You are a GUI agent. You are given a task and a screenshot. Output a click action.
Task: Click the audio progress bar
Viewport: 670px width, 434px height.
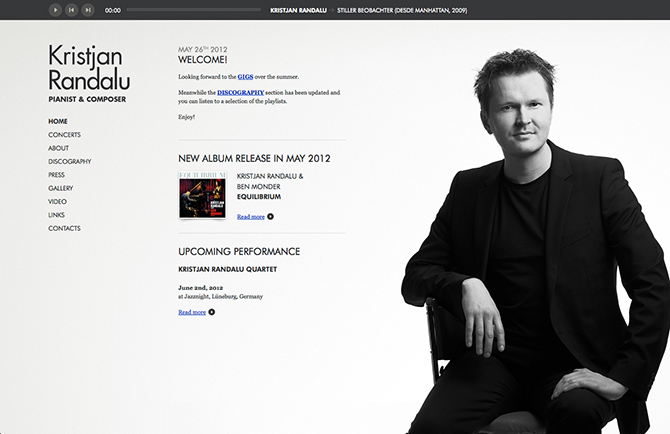[194, 10]
